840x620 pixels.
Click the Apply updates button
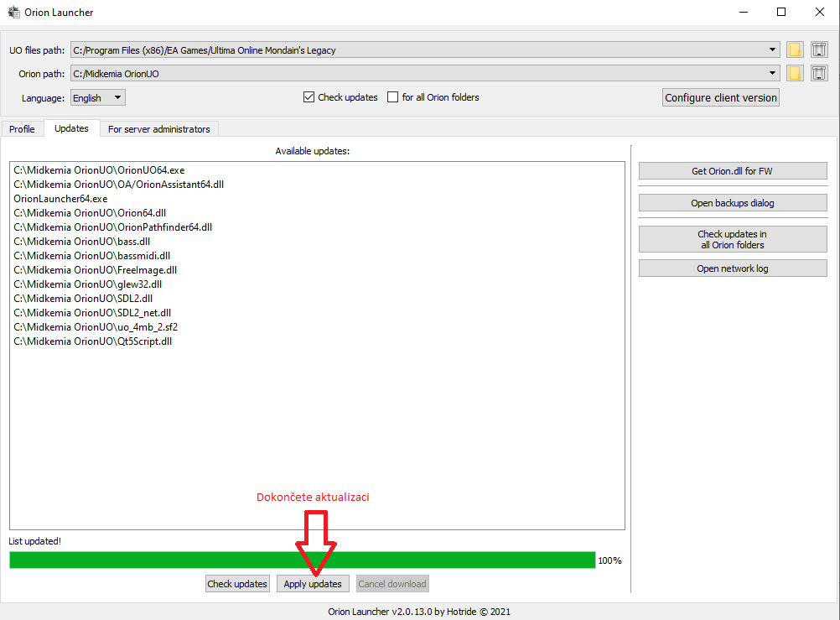pos(313,584)
